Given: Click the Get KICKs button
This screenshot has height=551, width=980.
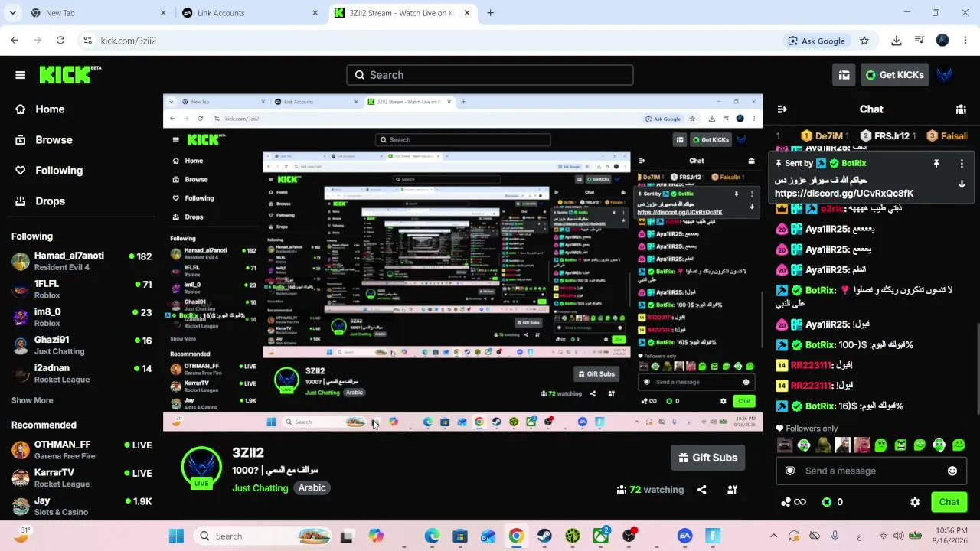Looking at the screenshot, I should [x=894, y=75].
